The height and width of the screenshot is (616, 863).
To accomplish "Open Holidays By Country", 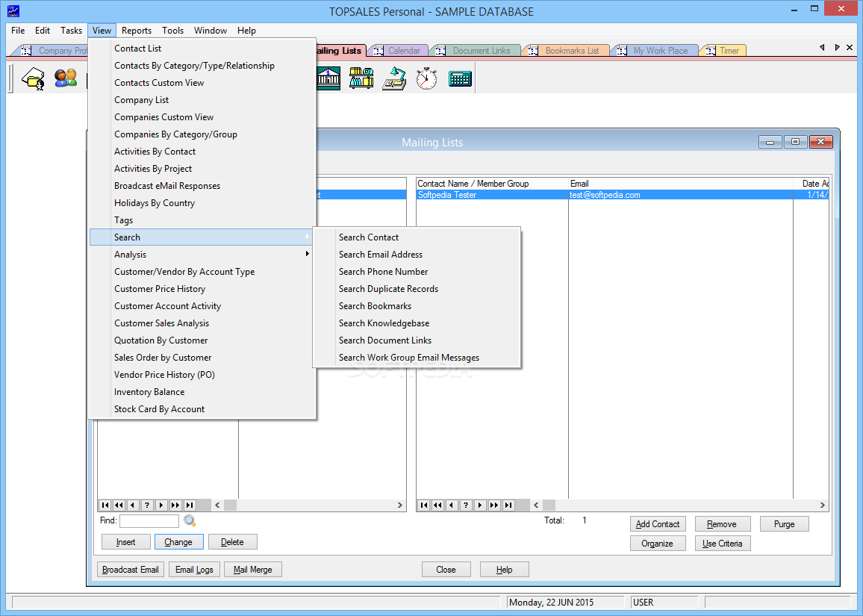I will point(202,203).
